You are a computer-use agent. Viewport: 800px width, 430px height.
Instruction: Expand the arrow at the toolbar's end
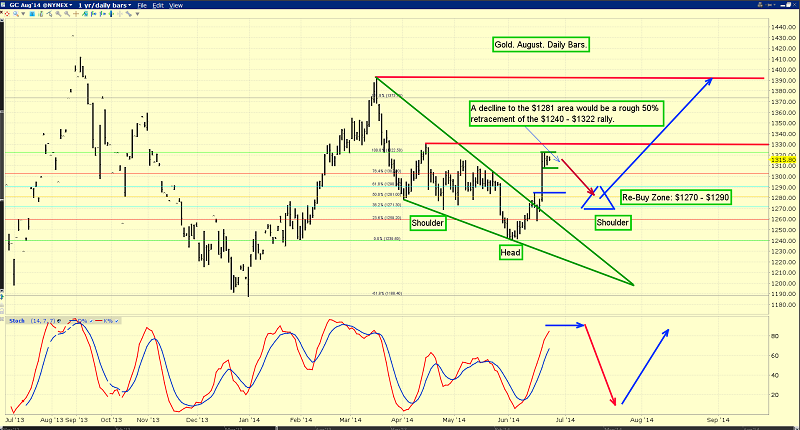(x=137, y=14)
